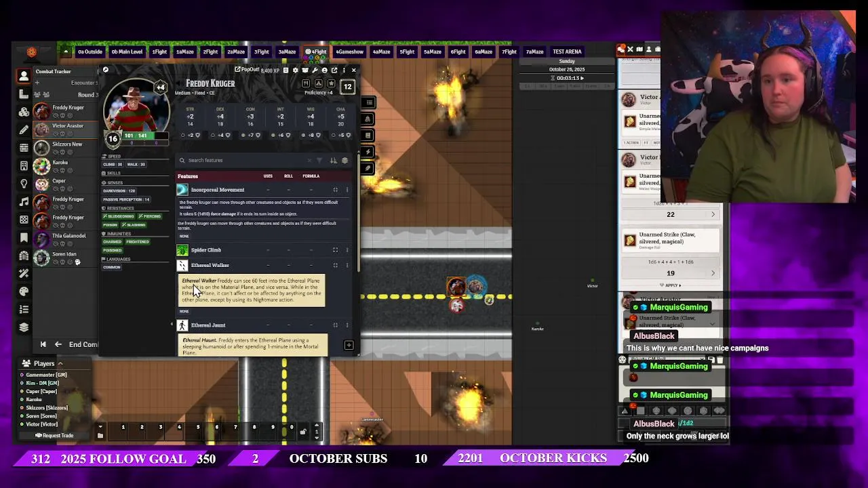Switch to the 0a Outside scene
This screenshot has height=488, width=868.
click(90, 52)
